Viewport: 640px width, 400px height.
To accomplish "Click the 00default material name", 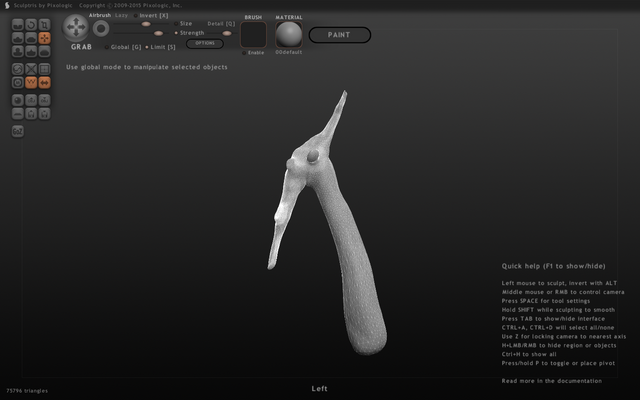I will (x=289, y=52).
